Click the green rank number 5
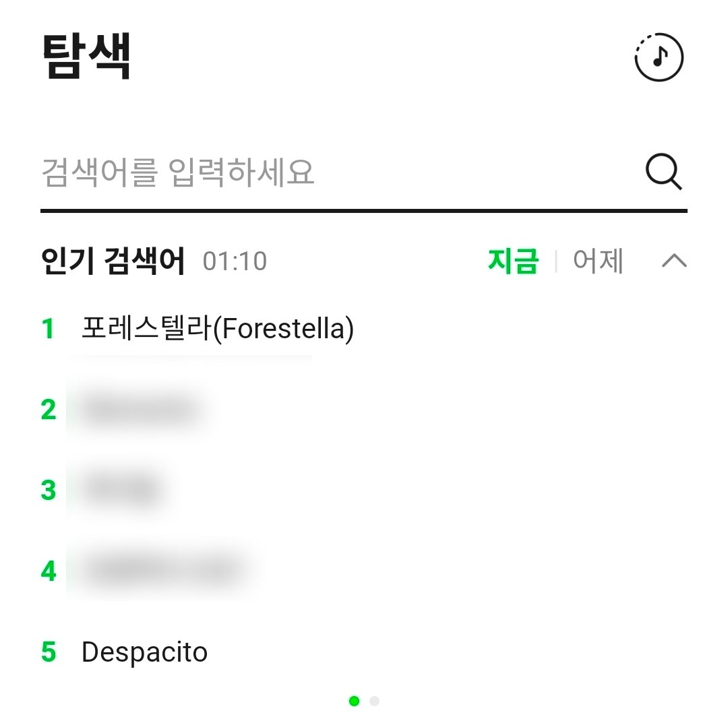This screenshot has width=728, height=723. [48, 652]
